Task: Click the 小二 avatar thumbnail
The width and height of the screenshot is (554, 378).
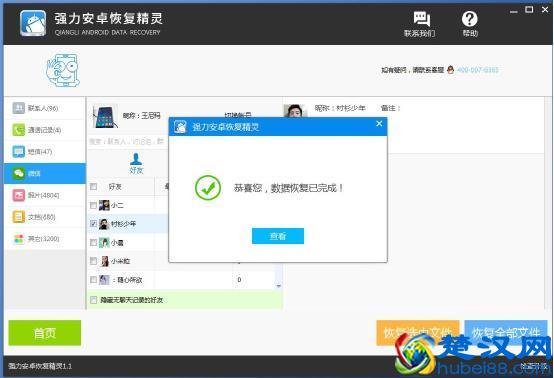Action: click(104, 205)
